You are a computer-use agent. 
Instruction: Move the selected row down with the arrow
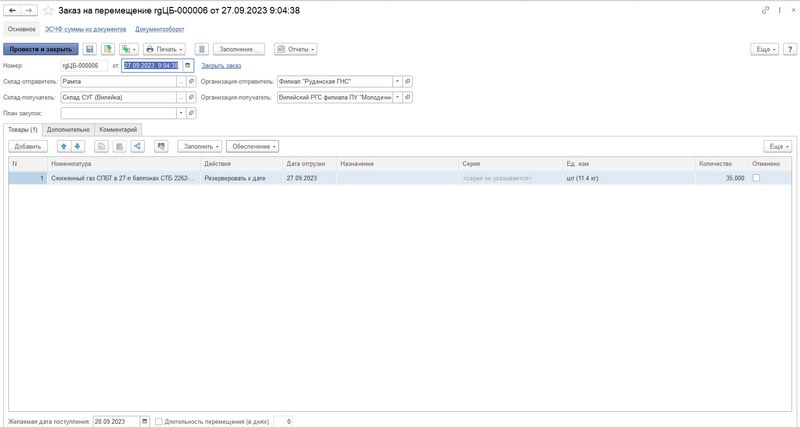[78, 146]
